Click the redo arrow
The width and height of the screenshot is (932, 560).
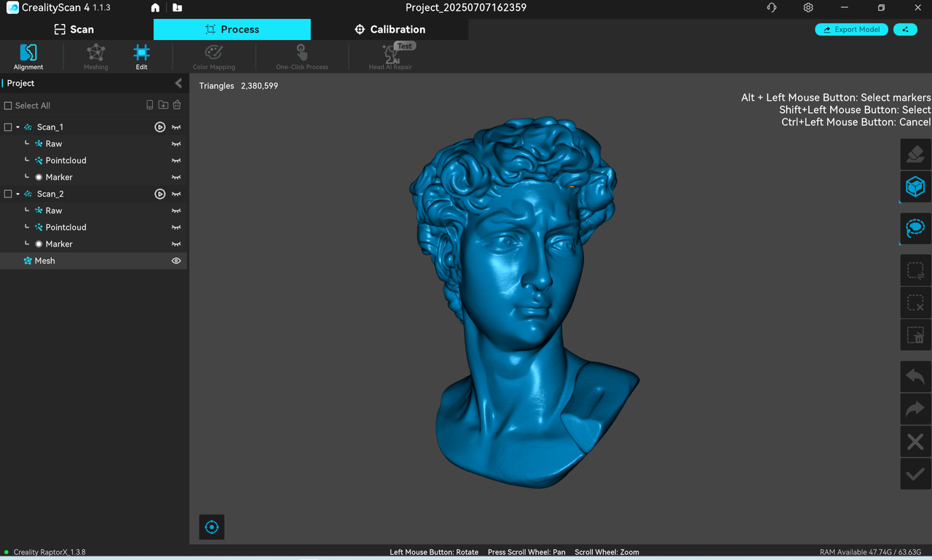coord(915,409)
